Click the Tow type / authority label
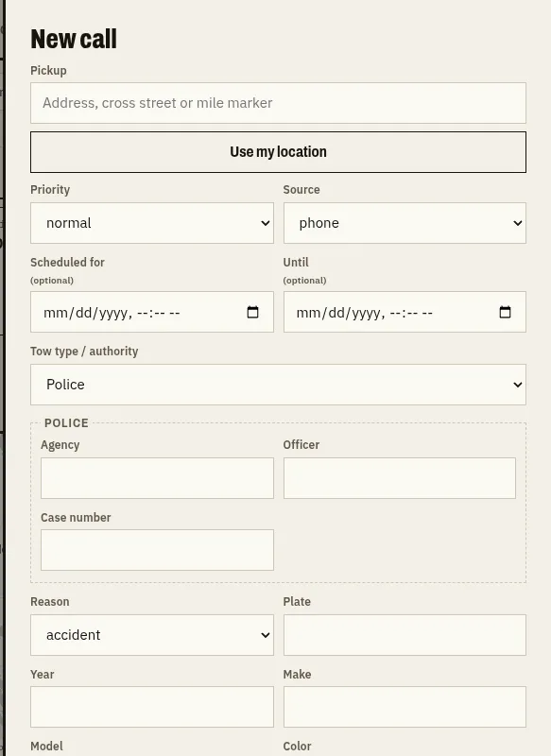The height and width of the screenshot is (756, 551). click(x=84, y=351)
